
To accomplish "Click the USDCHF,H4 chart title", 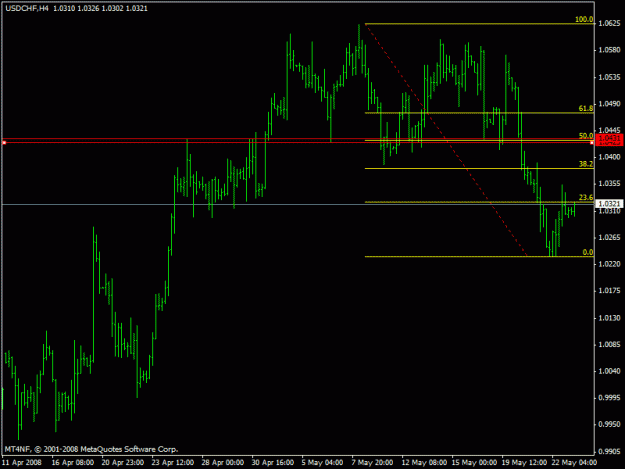I will (27, 8).
